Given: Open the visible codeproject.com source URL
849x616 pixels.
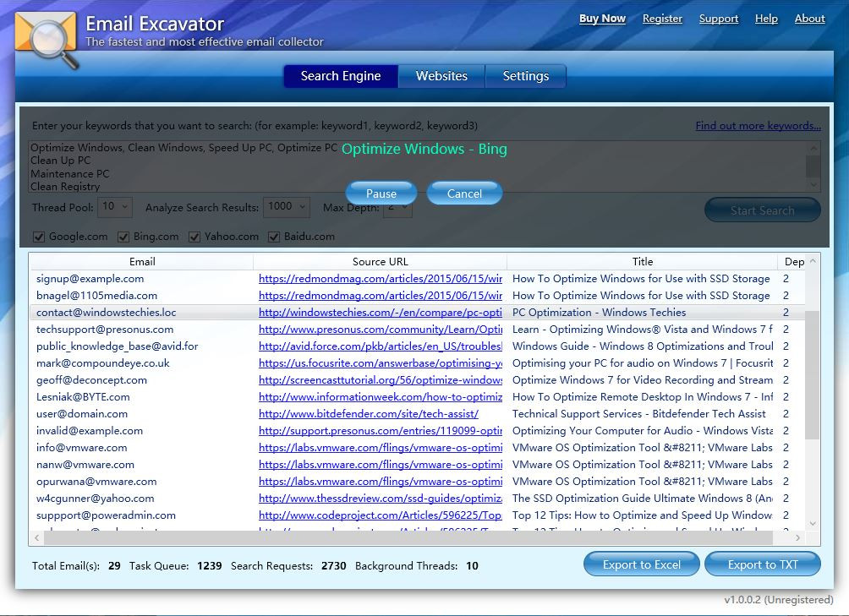Looking at the screenshot, I should click(x=380, y=515).
